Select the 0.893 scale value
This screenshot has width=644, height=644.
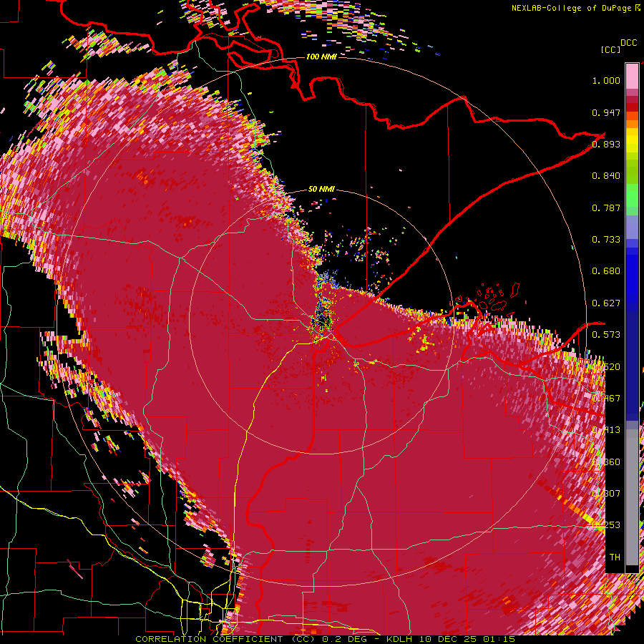click(x=606, y=144)
